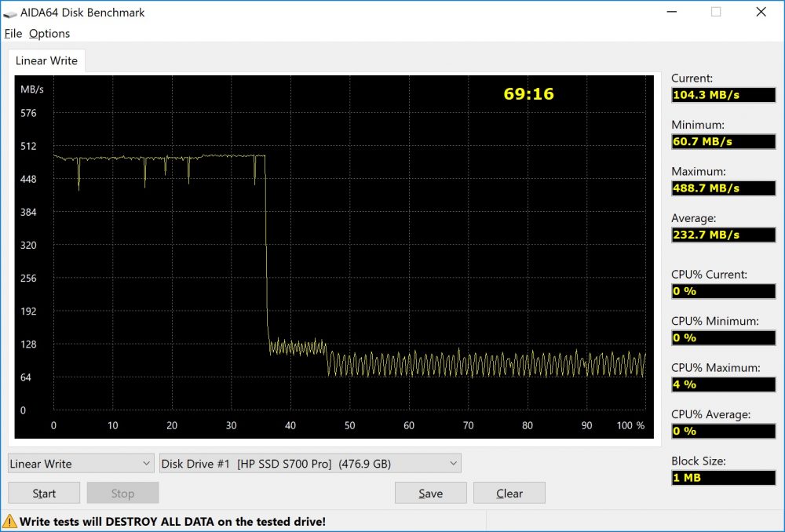
Task: Click the 100 % label on horizontal axis
Action: pyautogui.click(x=630, y=425)
